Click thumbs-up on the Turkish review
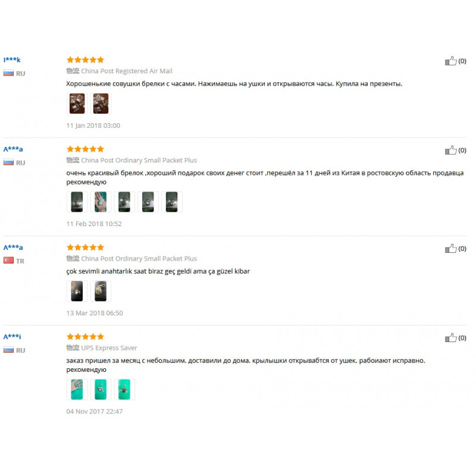The height and width of the screenshot is (476, 476). tap(451, 248)
